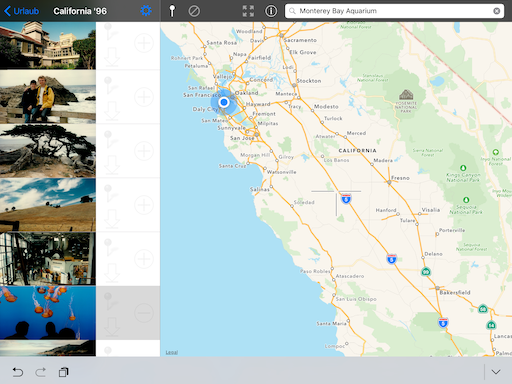Tap the Visalia label on the map

pyautogui.click(x=431, y=210)
